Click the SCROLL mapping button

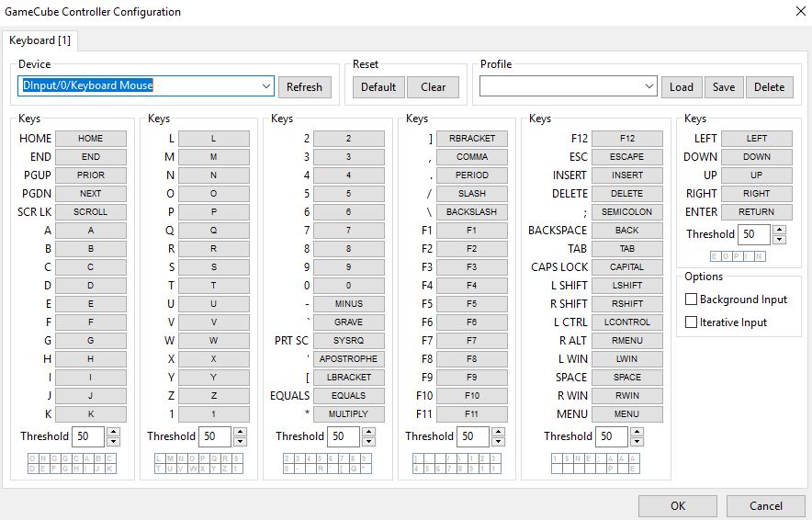point(91,212)
